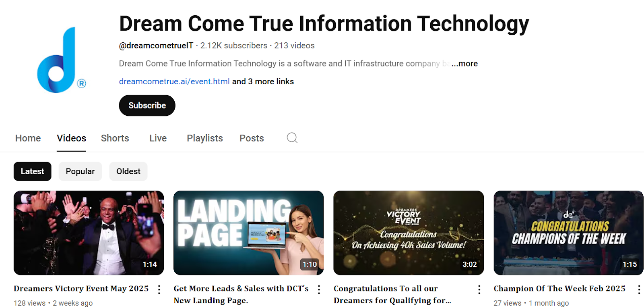The height and width of the screenshot is (308, 644).
Task: Go to the Home tab
Action: (28, 138)
